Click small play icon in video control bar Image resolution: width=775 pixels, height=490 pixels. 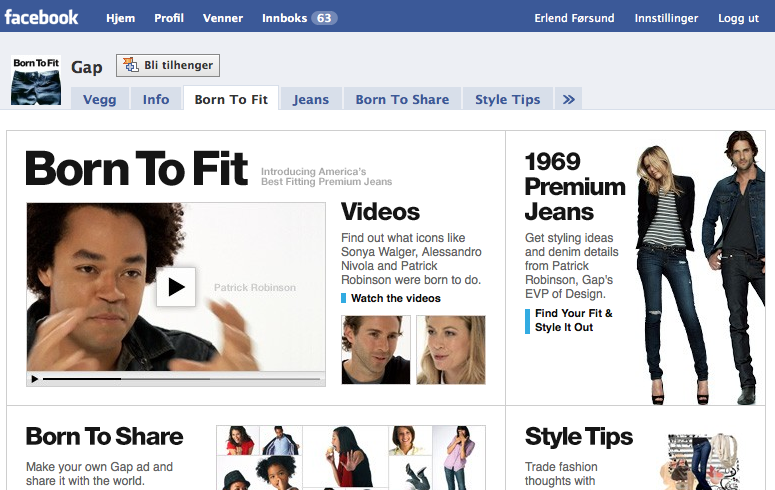pos(35,379)
